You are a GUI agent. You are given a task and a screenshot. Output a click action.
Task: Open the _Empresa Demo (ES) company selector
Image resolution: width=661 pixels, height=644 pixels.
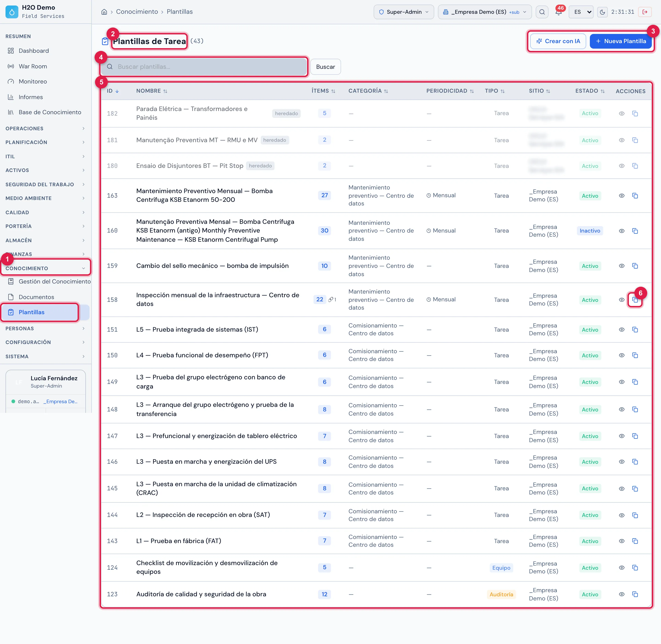pos(485,12)
